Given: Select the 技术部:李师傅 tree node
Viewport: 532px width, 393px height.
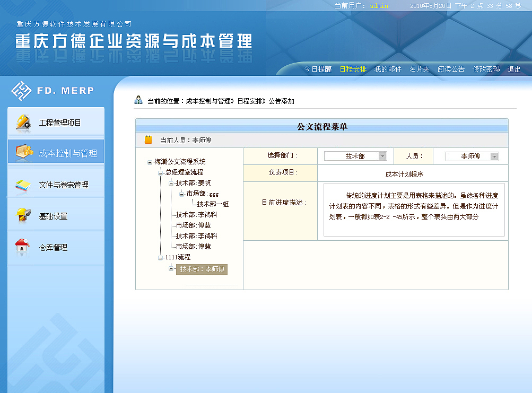Looking at the screenshot, I should pyautogui.click(x=200, y=269).
